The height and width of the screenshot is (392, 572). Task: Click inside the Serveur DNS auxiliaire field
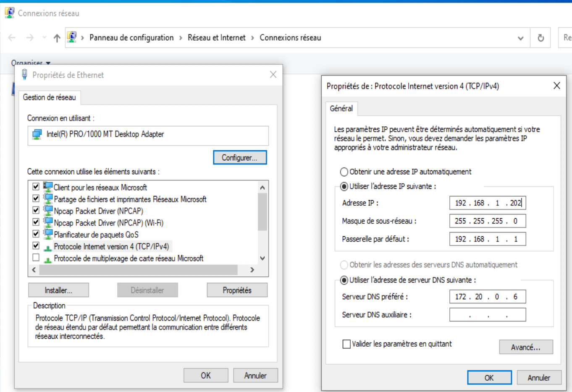click(487, 314)
